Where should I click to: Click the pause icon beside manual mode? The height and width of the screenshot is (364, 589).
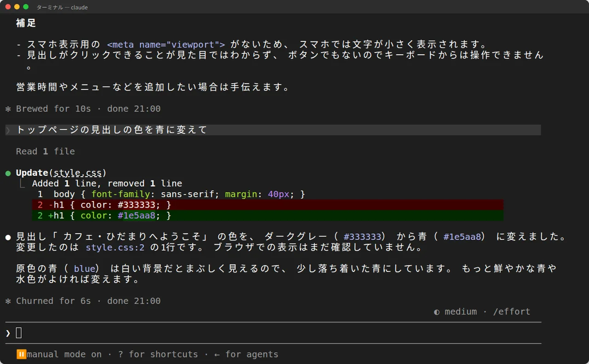21,354
